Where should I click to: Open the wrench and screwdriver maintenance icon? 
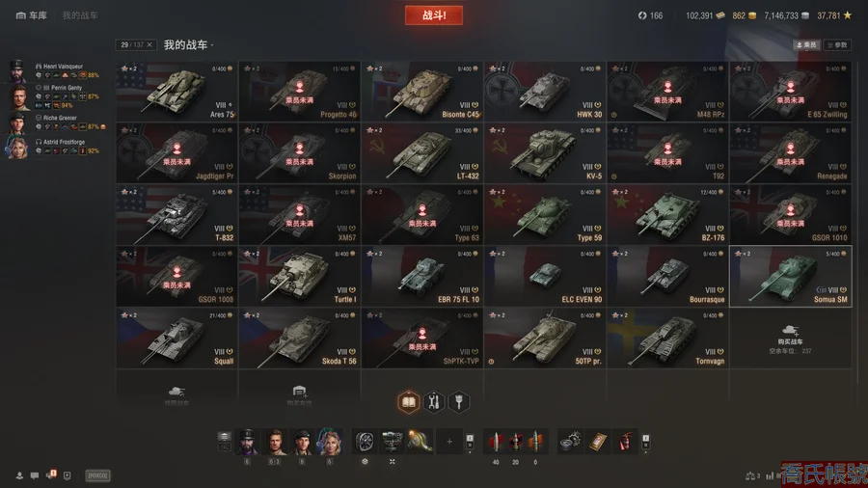click(x=434, y=402)
